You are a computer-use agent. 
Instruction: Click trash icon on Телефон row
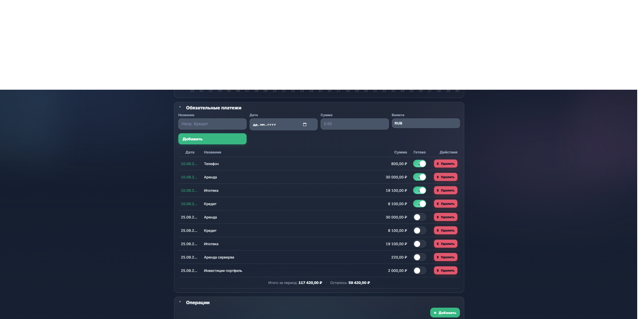(438, 164)
